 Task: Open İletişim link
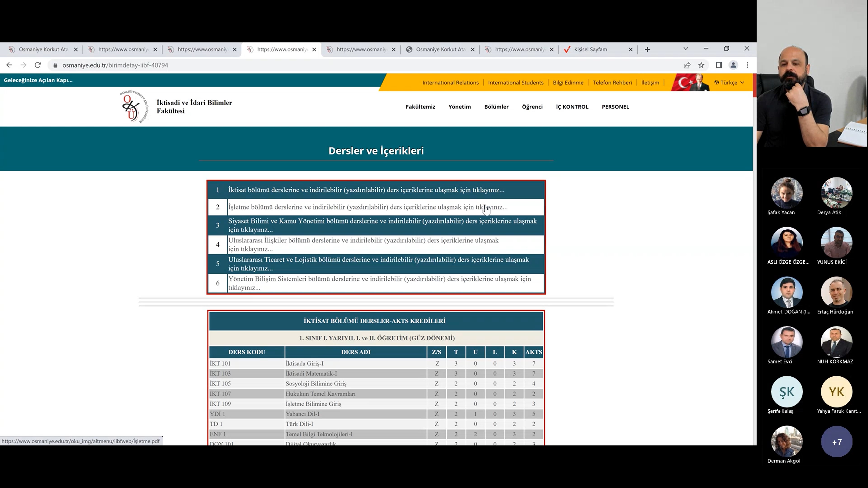650,82
